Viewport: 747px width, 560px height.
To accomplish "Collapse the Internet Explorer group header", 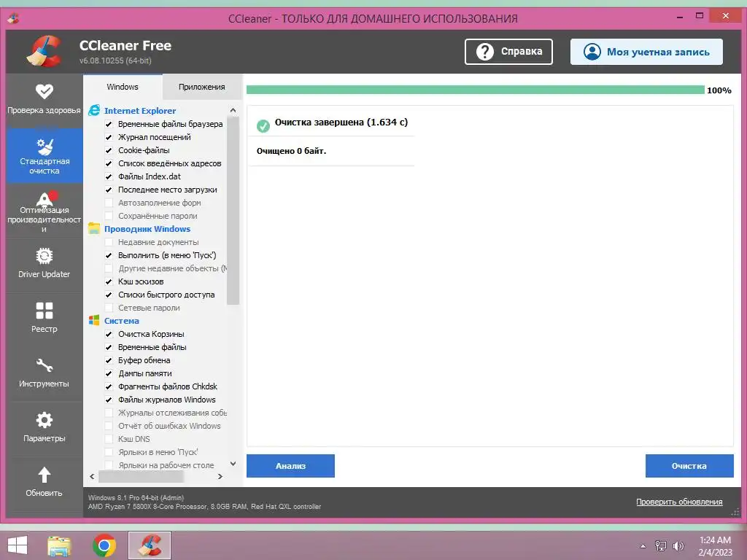I will 140,111.
